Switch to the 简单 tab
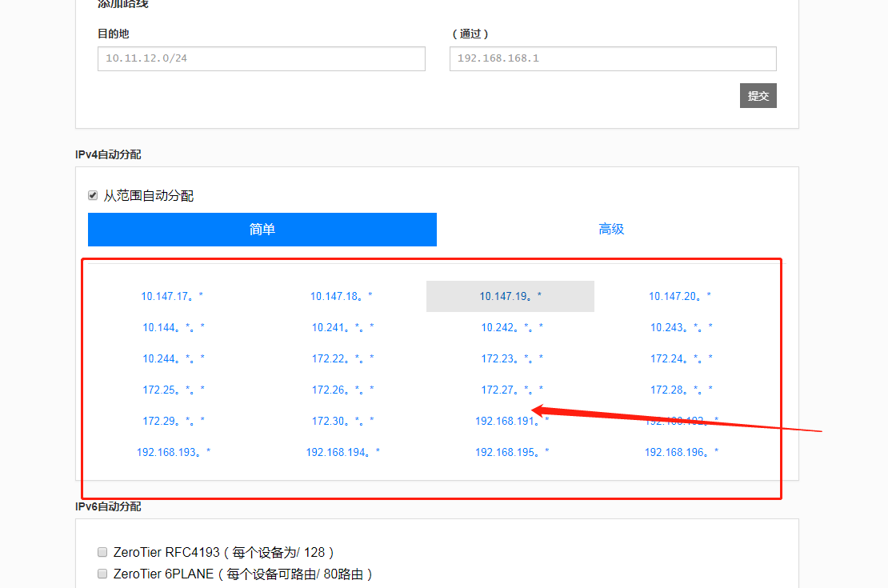Screen dimensions: 888x588 (262, 230)
